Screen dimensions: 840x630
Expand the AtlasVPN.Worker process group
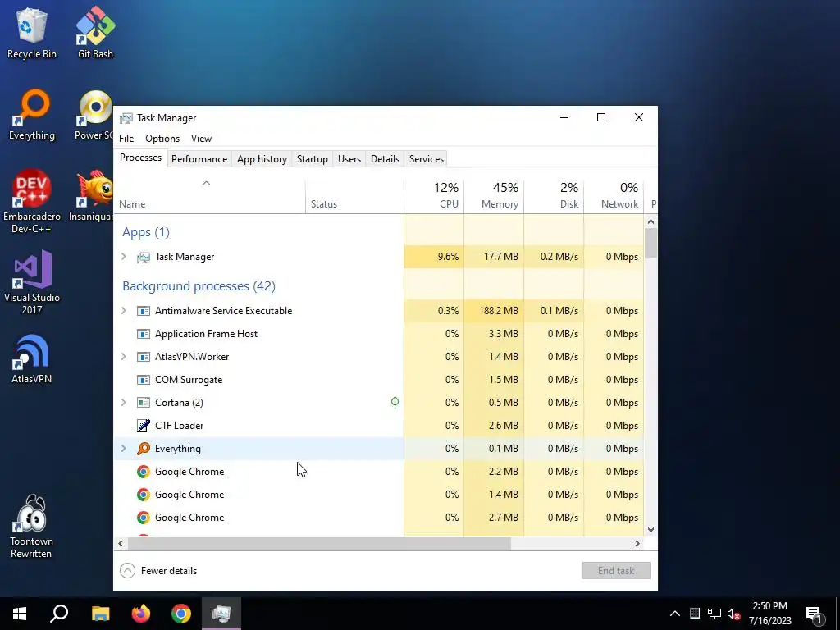(124, 357)
